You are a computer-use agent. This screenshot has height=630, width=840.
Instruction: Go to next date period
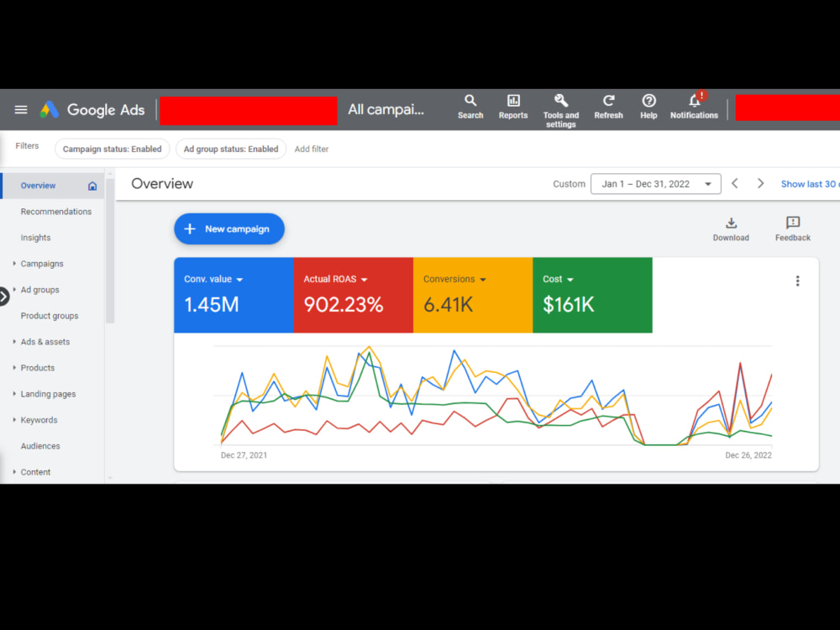click(761, 184)
